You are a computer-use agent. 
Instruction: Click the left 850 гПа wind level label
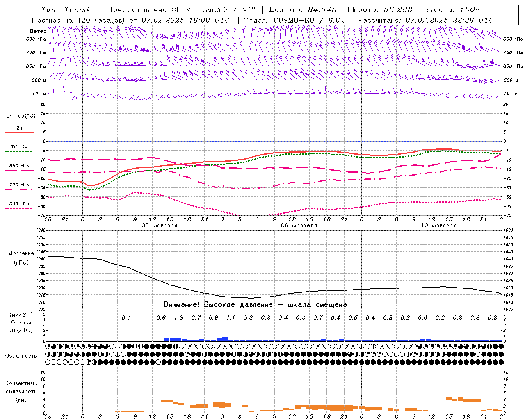tap(36, 66)
